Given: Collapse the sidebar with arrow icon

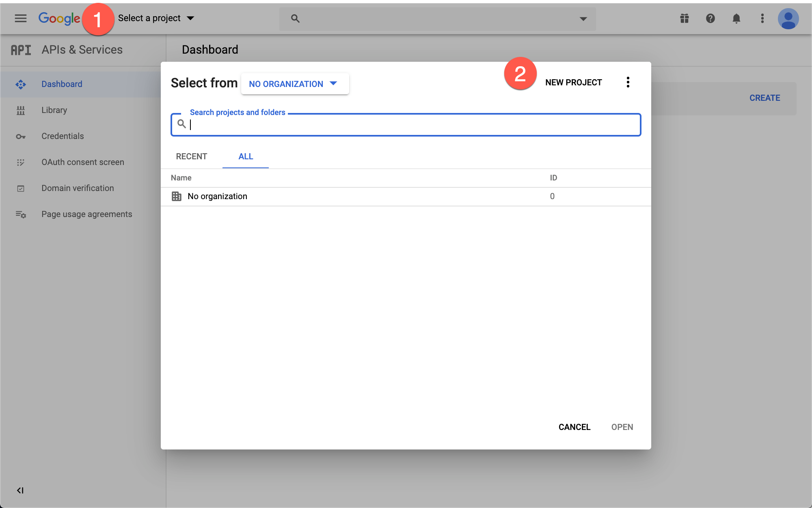Looking at the screenshot, I should point(20,491).
